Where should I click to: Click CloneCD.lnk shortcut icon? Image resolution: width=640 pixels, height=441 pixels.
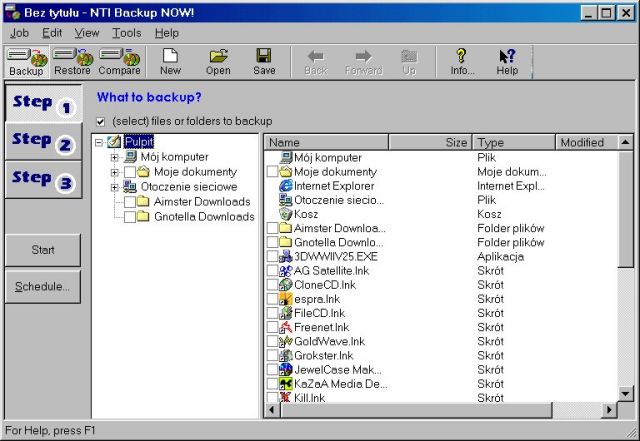point(286,285)
